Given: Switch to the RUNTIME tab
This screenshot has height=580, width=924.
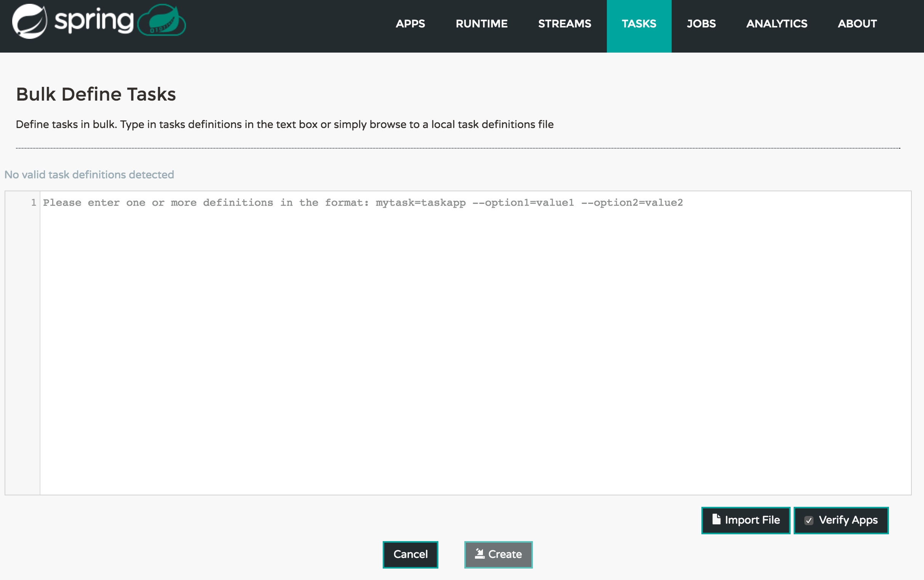Looking at the screenshot, I should 481,24.
